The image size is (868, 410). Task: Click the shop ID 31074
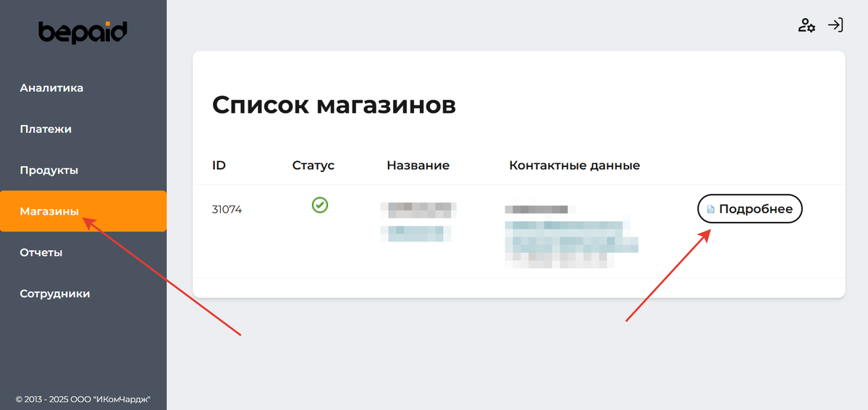227,210
